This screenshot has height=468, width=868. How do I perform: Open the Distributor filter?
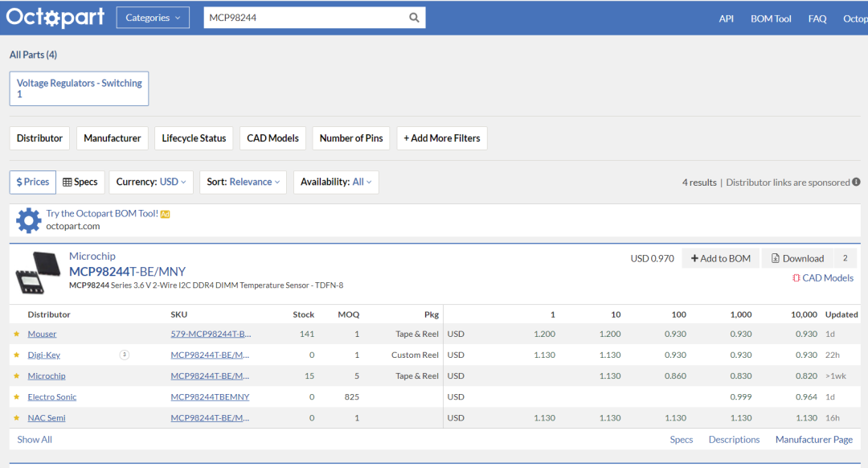(39, 138)
